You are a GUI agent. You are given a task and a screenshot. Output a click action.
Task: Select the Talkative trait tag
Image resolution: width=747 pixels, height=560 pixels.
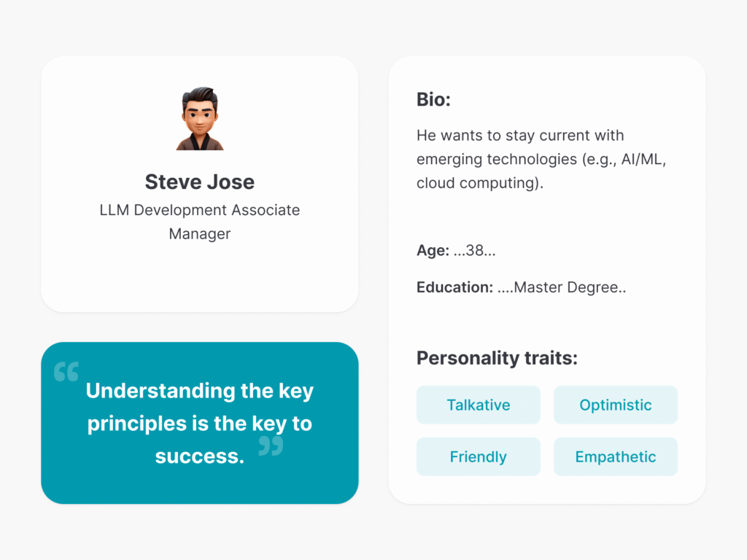(479, 405)
